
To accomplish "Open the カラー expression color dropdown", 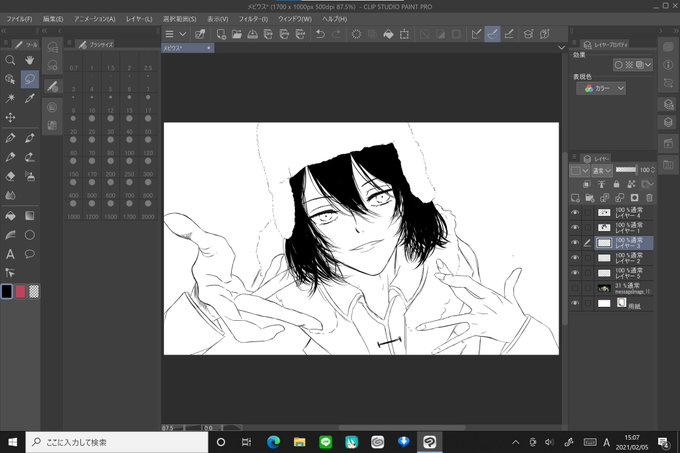I will tap(601, 88).
